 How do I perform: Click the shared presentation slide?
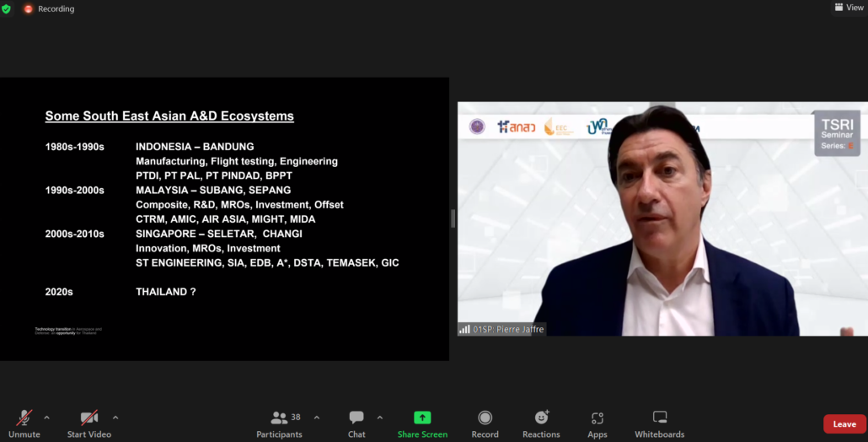(224, 218)
